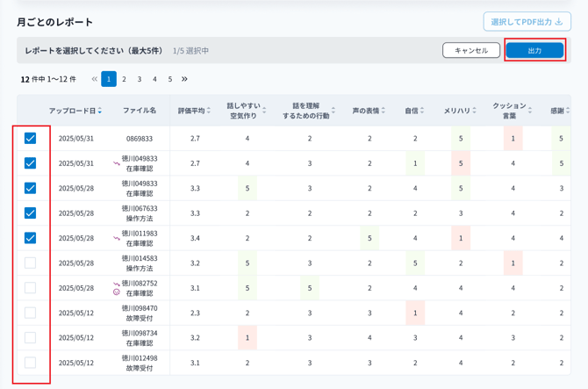Sort by 声の表情 column arrows
Screen dimensions: 588x389
tap(384, 111)
